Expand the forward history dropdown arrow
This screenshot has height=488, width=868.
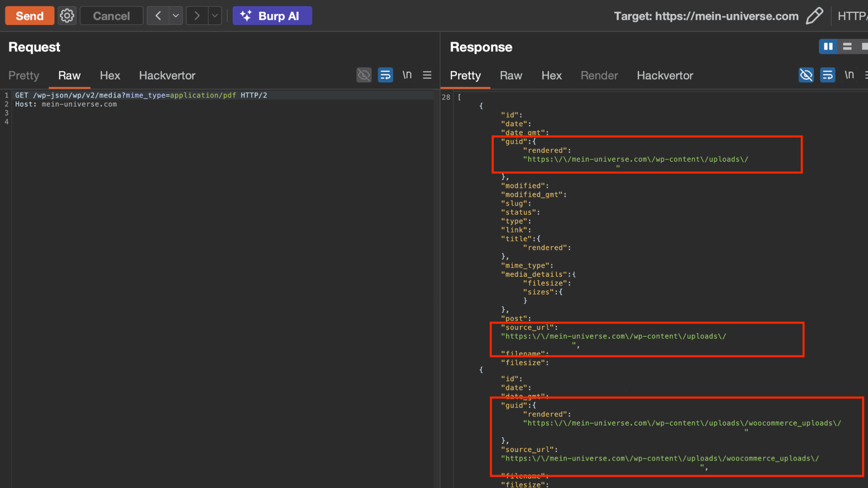tap(215, 16)
